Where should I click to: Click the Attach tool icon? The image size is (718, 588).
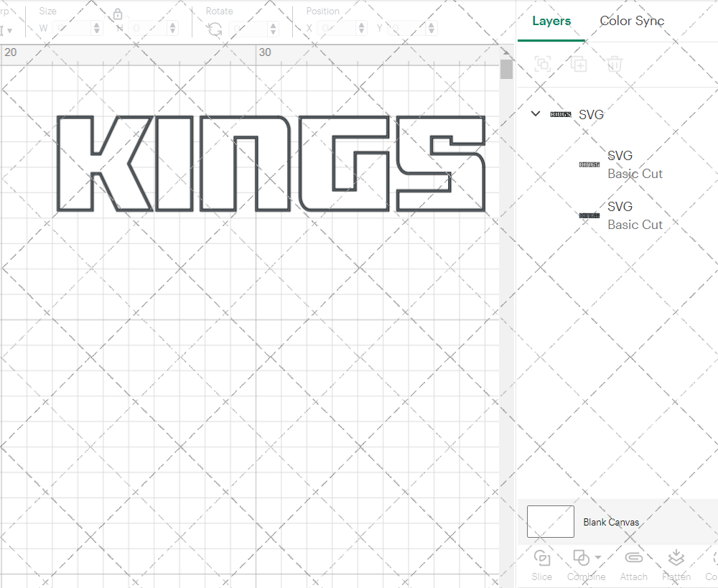coord(634,558)
